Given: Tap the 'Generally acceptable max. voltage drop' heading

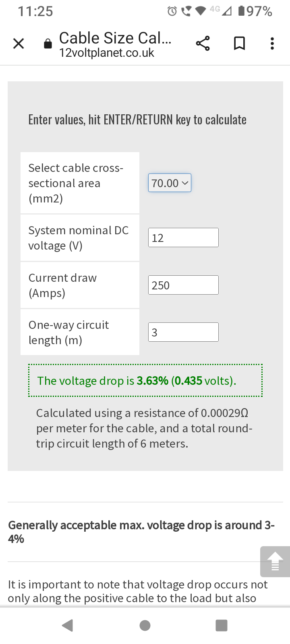Looking at the screenshot, I should point(141,532).
